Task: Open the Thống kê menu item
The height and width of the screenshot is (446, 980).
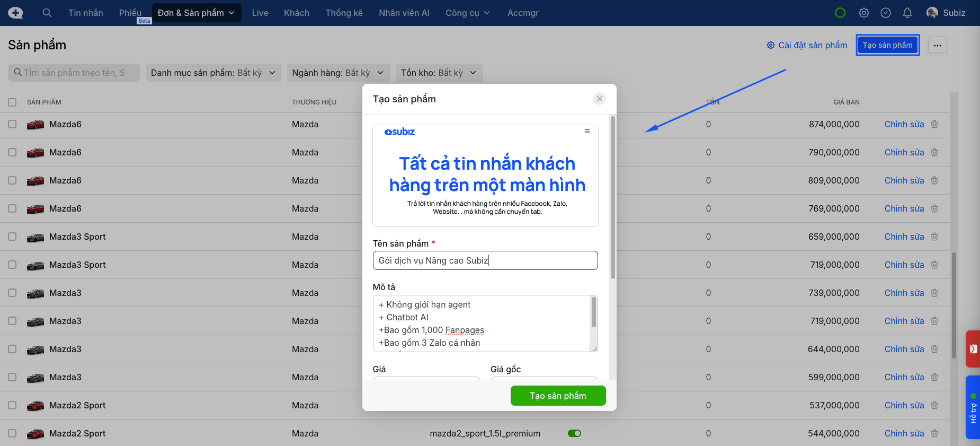Action: pos(344,13)
